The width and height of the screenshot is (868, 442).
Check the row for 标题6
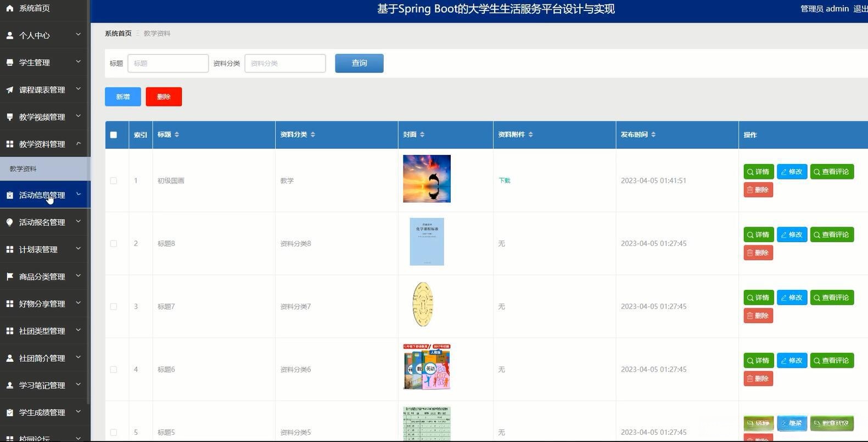(114, 370)
